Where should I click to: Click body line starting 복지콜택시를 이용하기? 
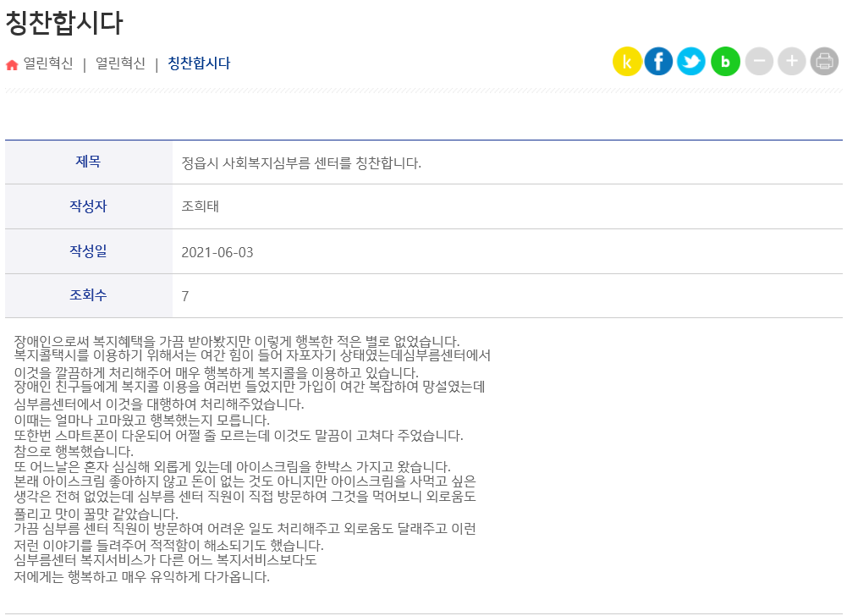click(252, 355)
